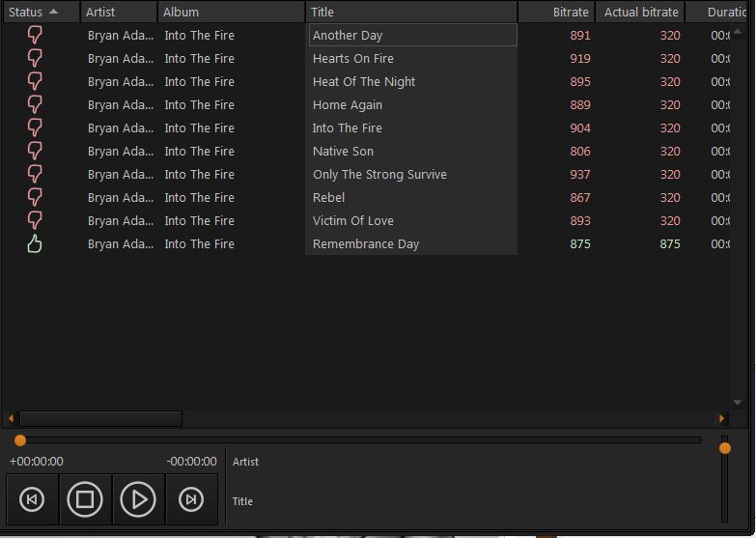Click the thumbs-down icon for Only The Strong Survive
The image size is (756, 538).
click(34, 174)
